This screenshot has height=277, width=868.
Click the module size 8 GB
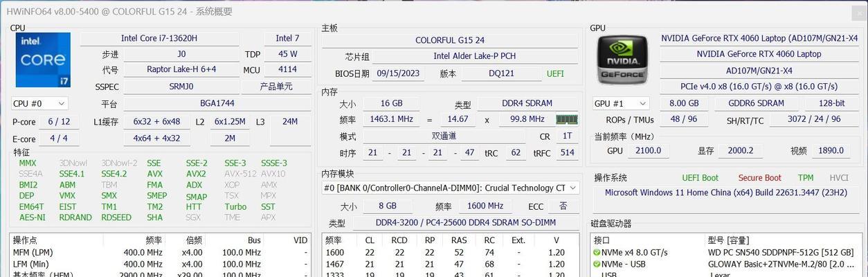point(388,206)
